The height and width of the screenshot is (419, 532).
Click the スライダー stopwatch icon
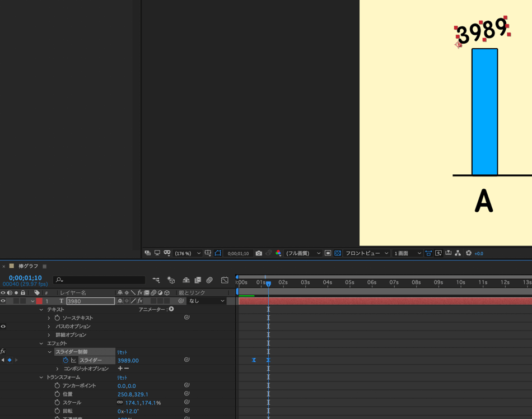(66, 360)
